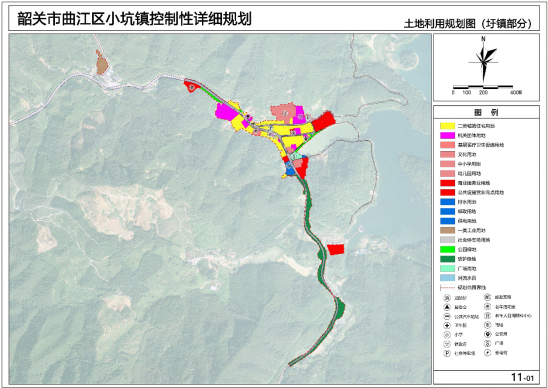Select the magenta 机关团体用地 legend swatch
Screen dimensions: 548x388
[447, 135]
